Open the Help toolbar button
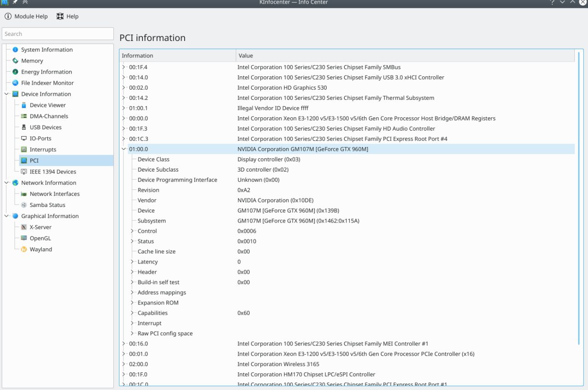Viewport: 588px width, 390px height. pos(68,16)
